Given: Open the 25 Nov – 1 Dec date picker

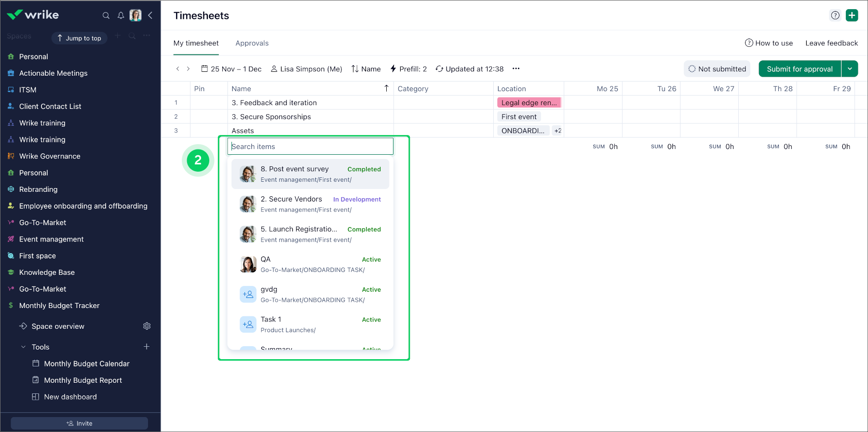Looking at the screenshot, I should (231, 69).
